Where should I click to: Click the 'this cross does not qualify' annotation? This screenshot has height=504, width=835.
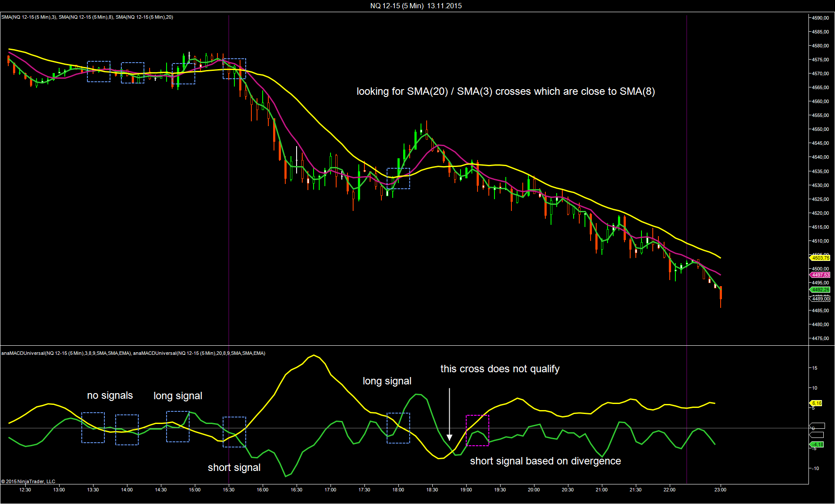click(500, 369)
